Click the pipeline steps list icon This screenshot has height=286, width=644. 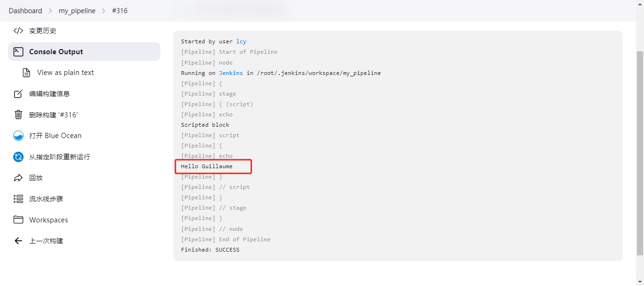(18, 199)
